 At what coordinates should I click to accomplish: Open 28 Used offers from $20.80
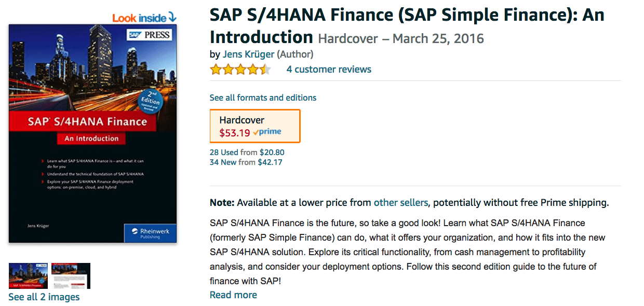247,152
